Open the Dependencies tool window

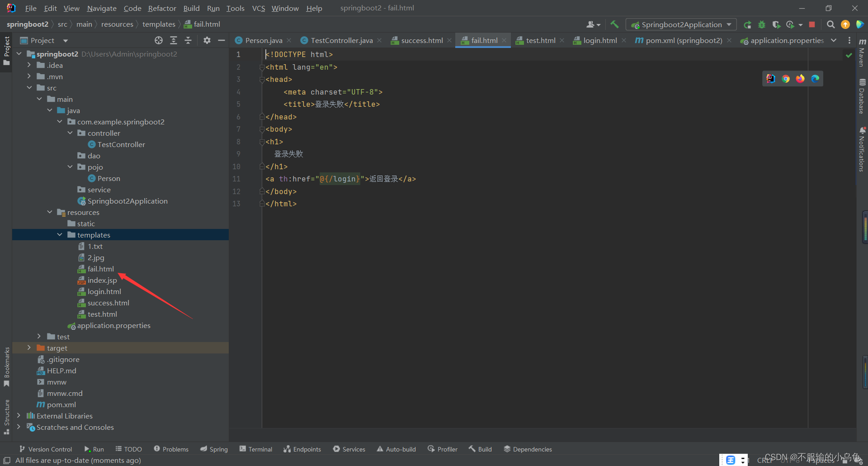coord(528,449)
